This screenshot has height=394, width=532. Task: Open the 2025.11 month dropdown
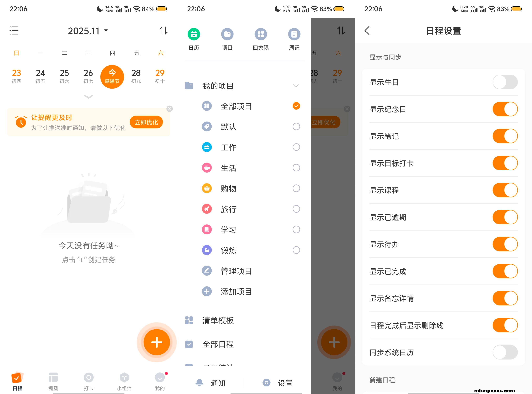coord(88,31)
